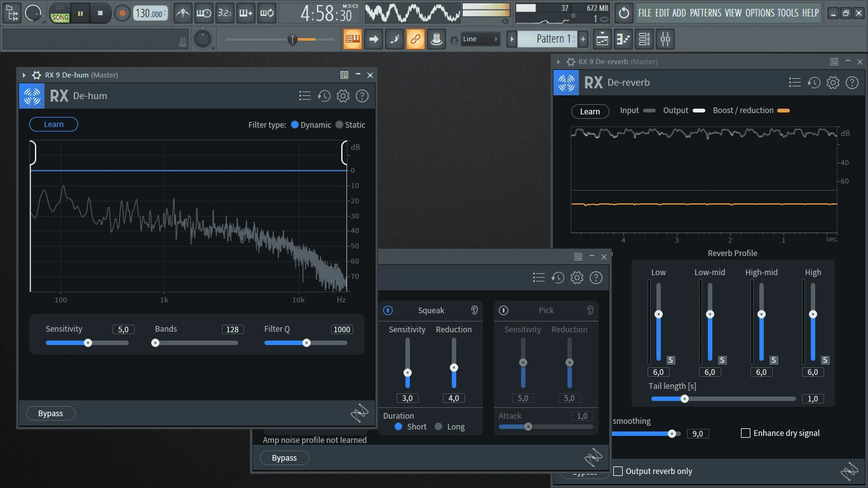Image resolution: width=868 pixels, height=488 pixels.
Task: Select Dynamic filter type in De-hum
Action: tap(295, 125)
